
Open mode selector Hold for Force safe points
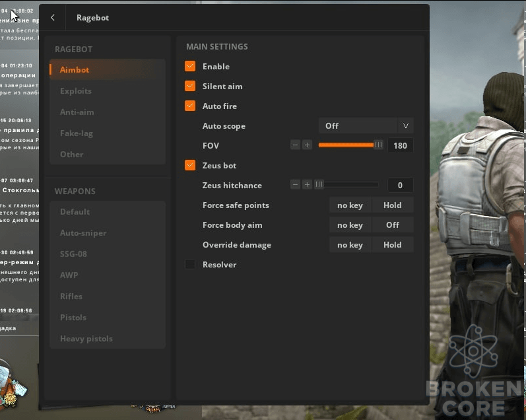393,205
